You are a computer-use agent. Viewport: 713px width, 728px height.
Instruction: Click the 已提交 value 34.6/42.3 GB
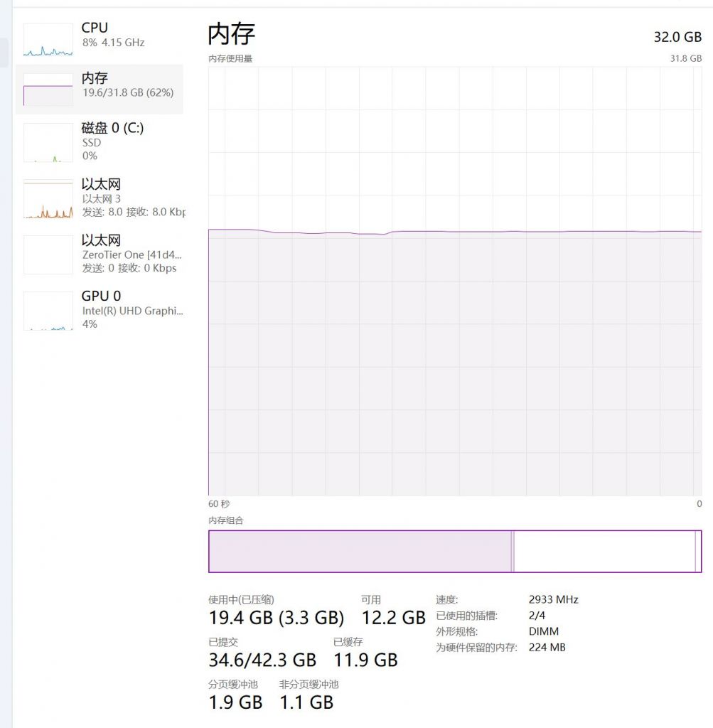click(262, 660)
